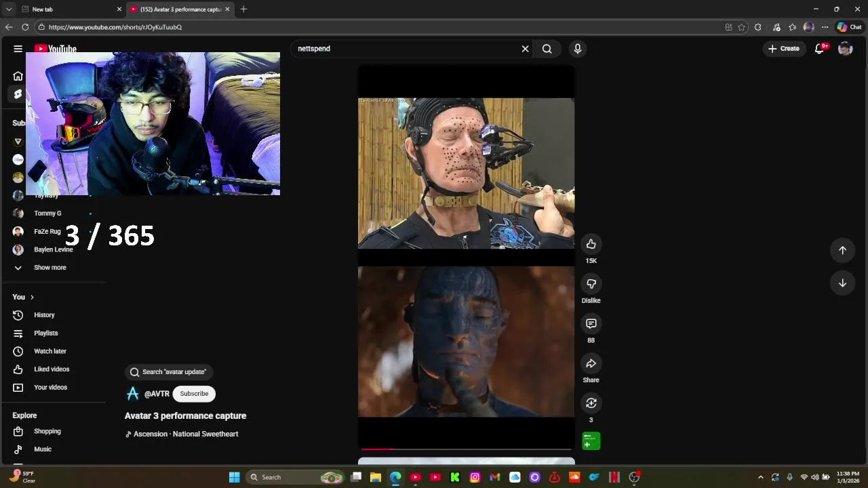Image resolution: width=868 pixels, height=488 pixels.
Task: Open the AVTR channel avatar icon
Action: tap(133, 394)
